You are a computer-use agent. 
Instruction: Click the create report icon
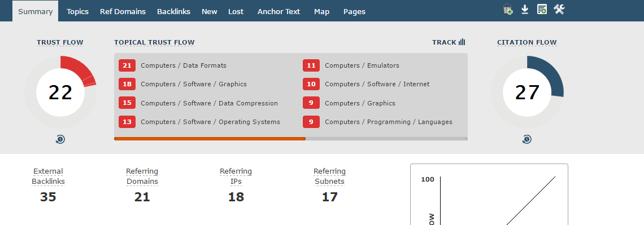coord(542,10)
